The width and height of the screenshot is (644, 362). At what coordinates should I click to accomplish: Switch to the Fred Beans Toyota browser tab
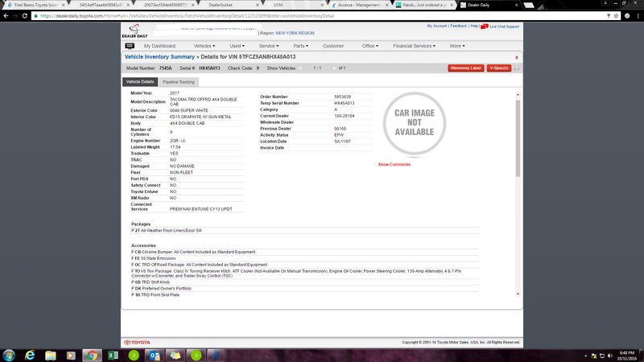(36, 5)
